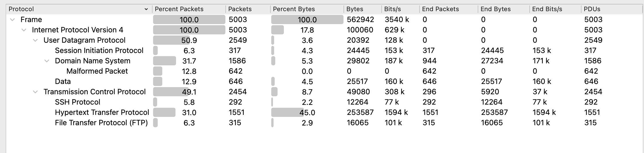Sort by the Percent Bytes column header
Image resolution: width=644 pixels, height=153 pixels.
[307, 9]
